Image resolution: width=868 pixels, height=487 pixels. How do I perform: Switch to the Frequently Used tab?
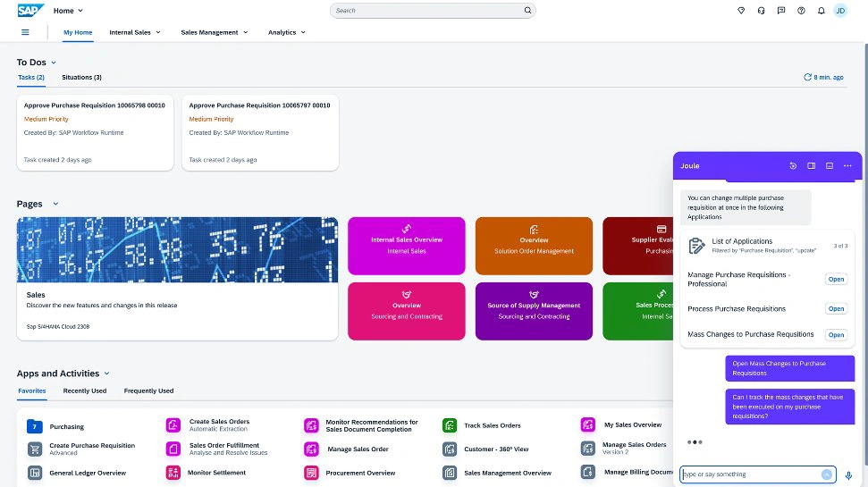[149, 390]
